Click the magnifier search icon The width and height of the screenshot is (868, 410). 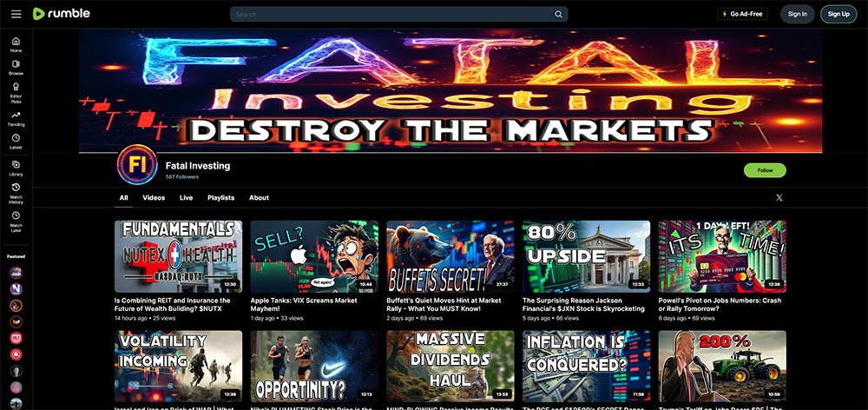click(x=558, y=15)
